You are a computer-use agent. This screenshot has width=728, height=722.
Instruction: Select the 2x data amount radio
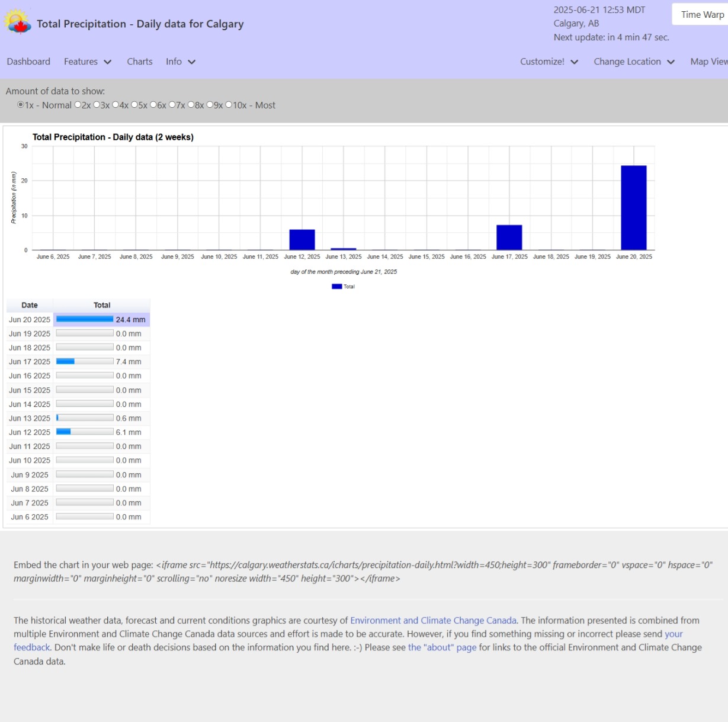click(78, 105)
